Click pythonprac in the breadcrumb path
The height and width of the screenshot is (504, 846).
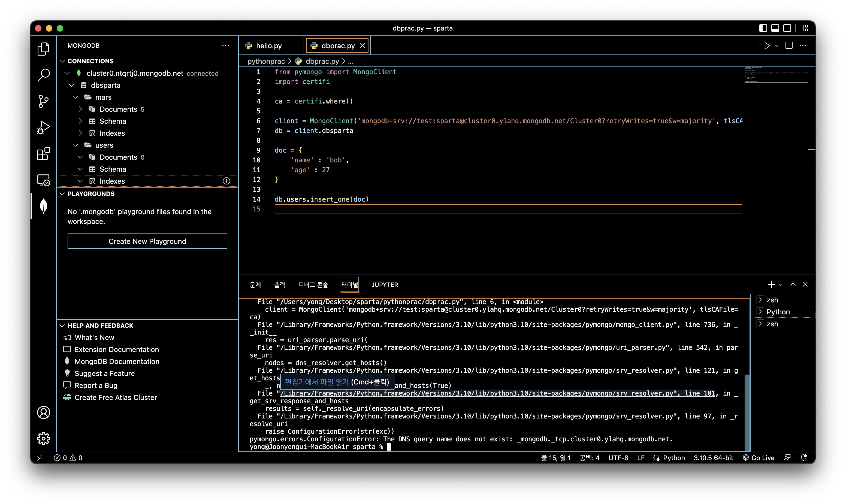(x=266, y=61)
